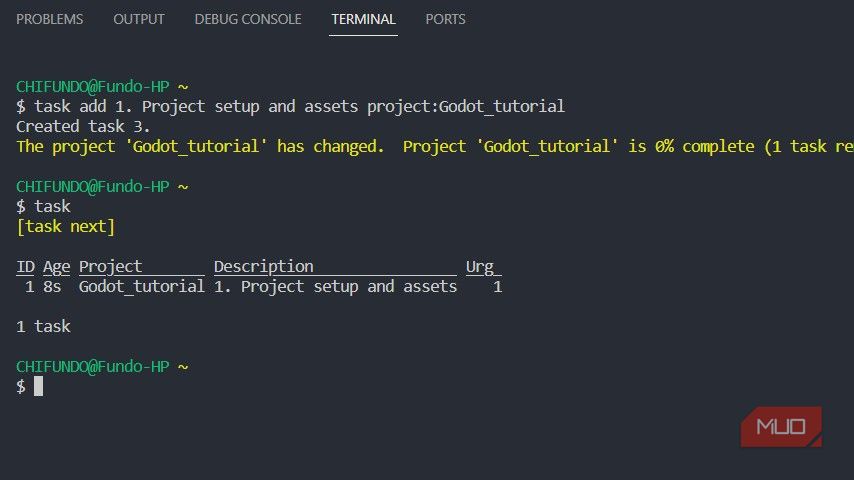Click Godot_tutorial in the task table row
Screen dimensions: 854x480
click(x=141, y=287)
